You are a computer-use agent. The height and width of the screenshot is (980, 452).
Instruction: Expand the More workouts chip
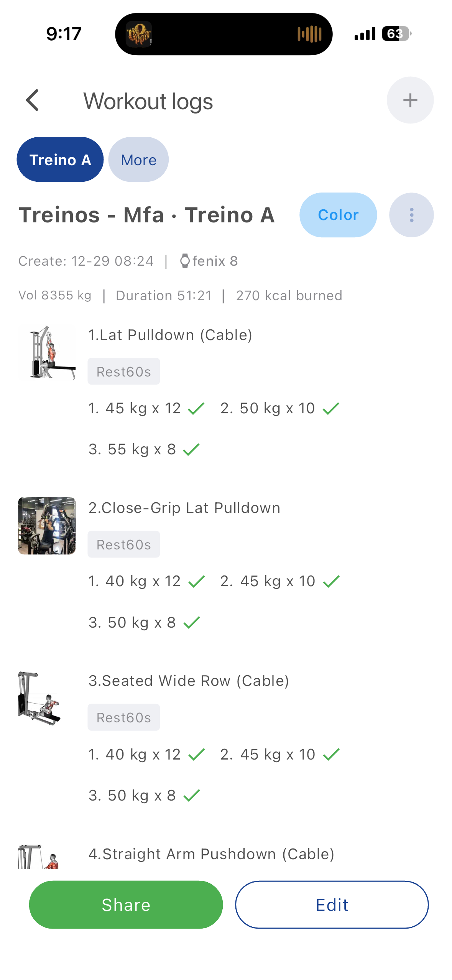click(138, 160)
